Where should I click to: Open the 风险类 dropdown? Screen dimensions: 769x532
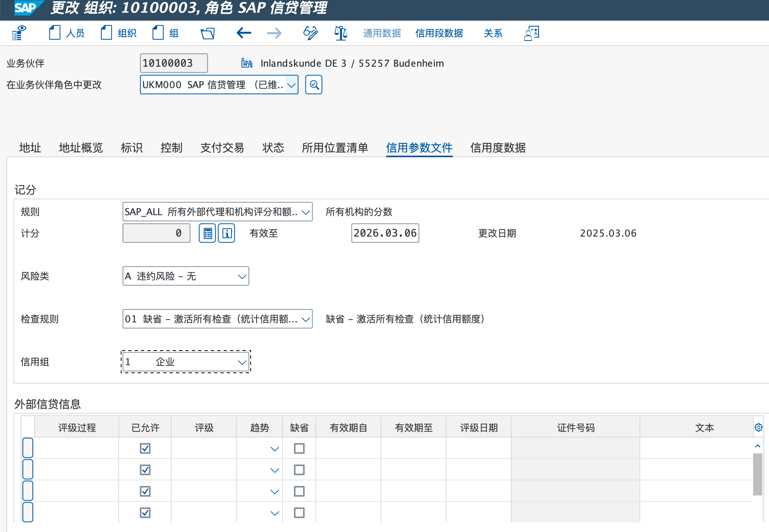pos(186,276)
